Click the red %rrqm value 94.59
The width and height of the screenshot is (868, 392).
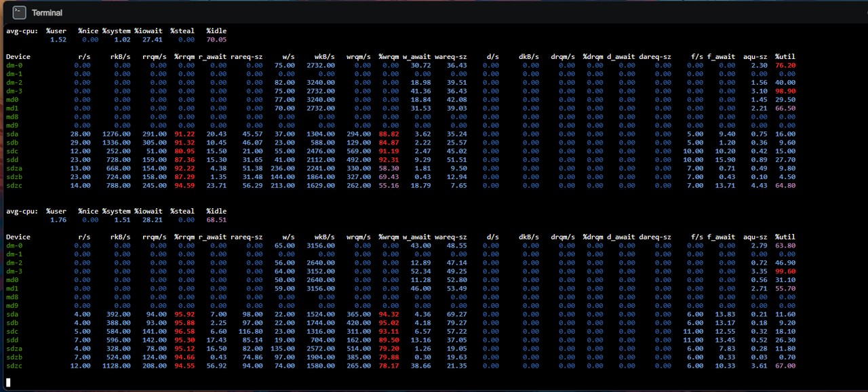click(x=184, y=185)
